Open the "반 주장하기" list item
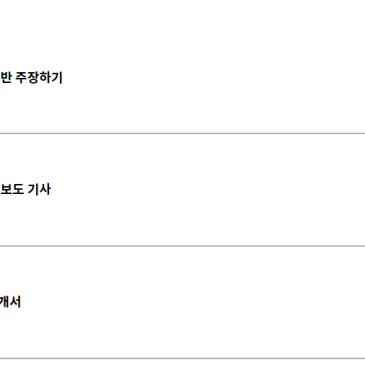Image resolution: width=365 pixels, height=365 pixels. (182, 77)
